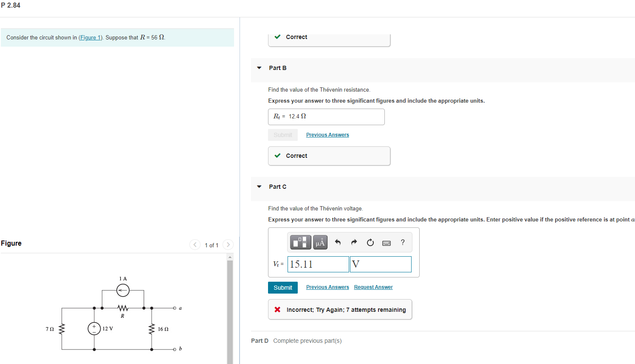Go to next figure arrow
This screenshot has height=364, width=635.
pyautogui.click(x=228, y=244)
